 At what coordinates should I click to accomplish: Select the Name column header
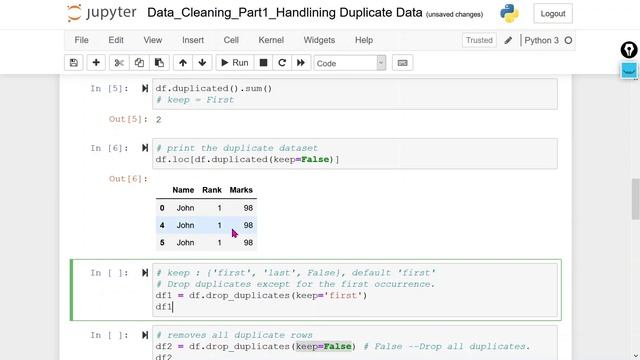tap(183, 190)
